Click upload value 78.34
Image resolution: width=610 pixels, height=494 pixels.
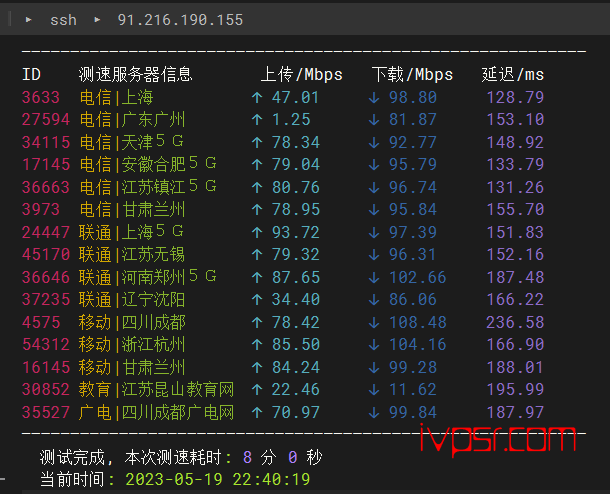point(295,142)
